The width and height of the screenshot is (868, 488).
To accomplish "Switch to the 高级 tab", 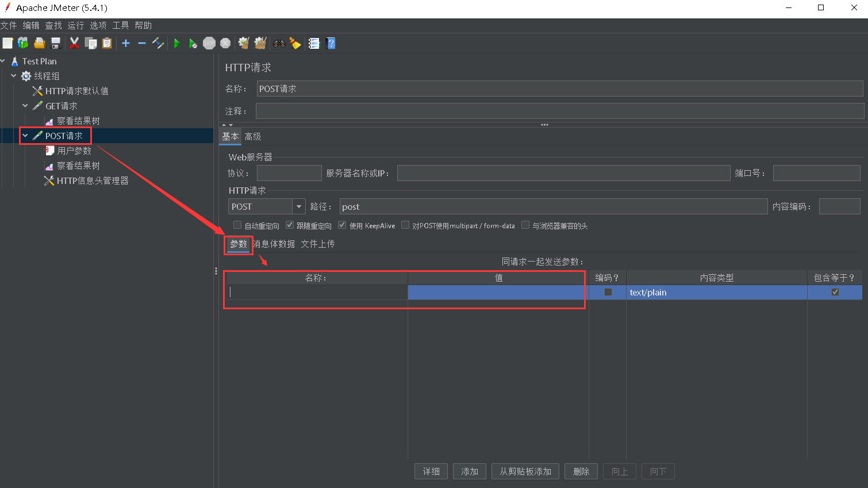I will [253, 137].
